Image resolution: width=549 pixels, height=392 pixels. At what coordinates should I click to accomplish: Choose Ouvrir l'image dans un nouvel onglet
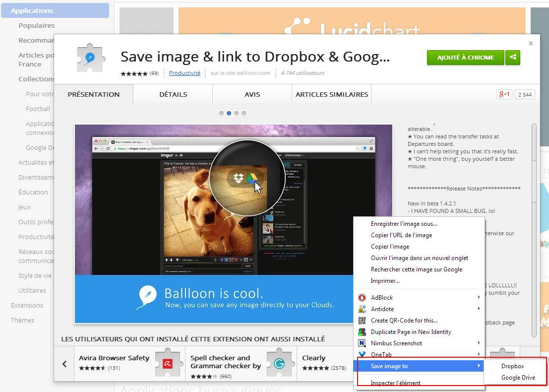coord(419,258)
